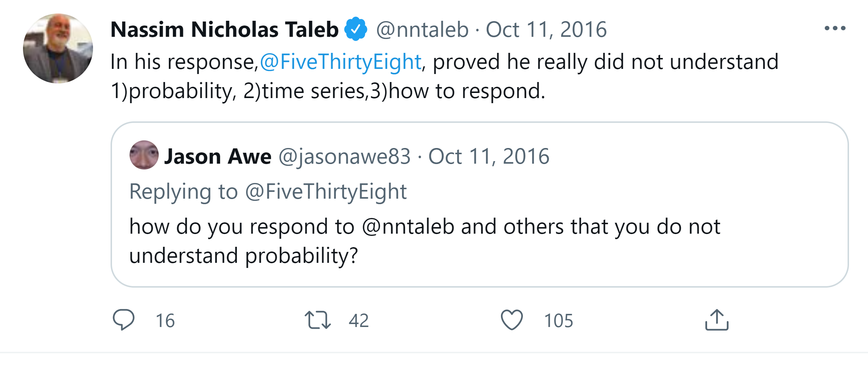Like the tweet with the heart icon
The image size is (868, 366).
coord(512,320)
